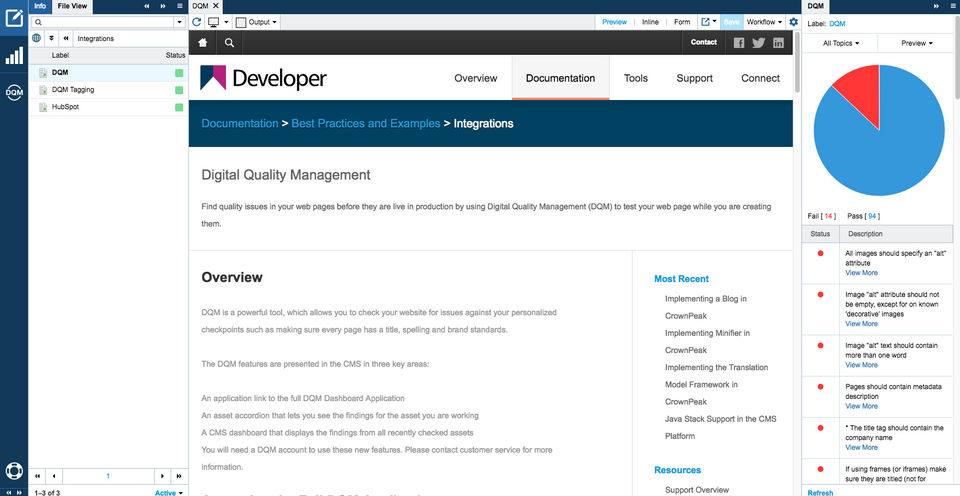This screenshot has width=960, height=496.
Task: Click the Documentation breadcrumb link
Action: pos(239,123)
